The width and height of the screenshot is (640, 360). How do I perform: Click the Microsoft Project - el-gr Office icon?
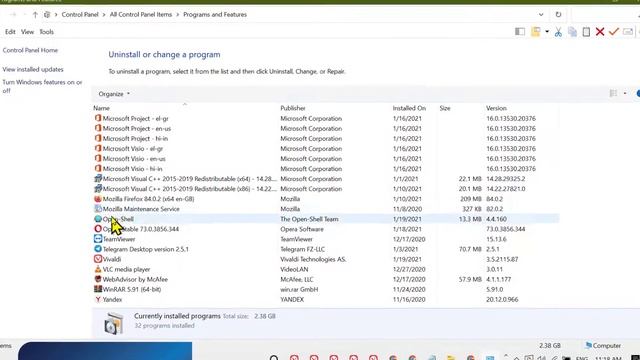[98, 118]
